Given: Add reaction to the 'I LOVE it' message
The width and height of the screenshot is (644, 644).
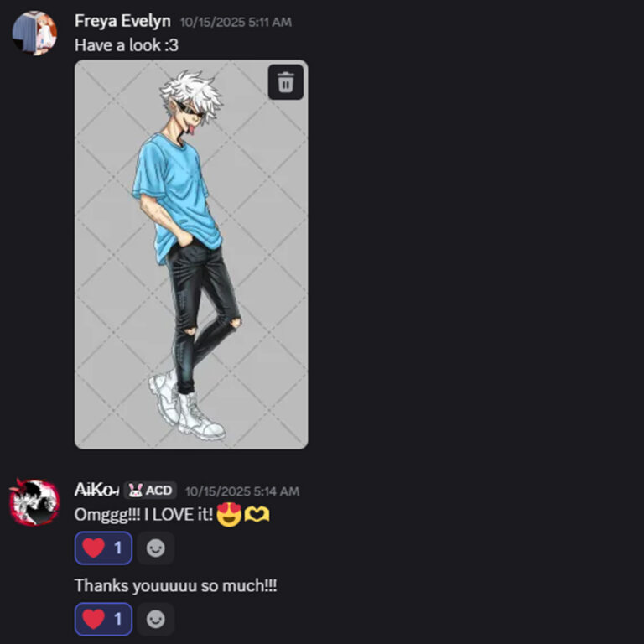Looking at the screenshot, I should pos(156,548).
